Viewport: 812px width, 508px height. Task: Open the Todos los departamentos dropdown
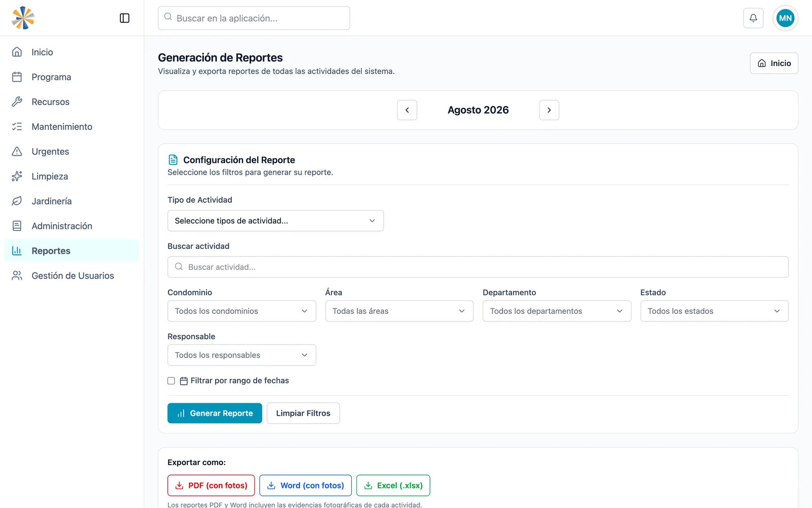click(x=557, y=311)
